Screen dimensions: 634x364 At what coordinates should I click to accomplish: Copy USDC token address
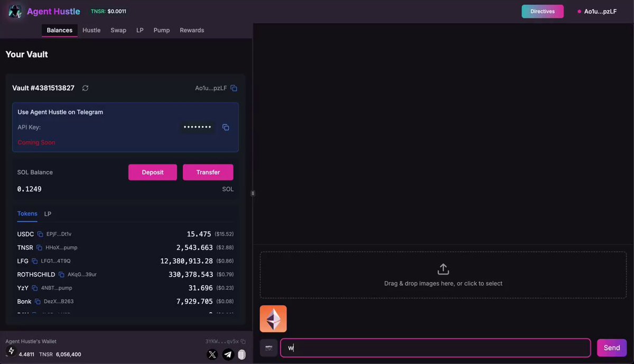(40, 234)
